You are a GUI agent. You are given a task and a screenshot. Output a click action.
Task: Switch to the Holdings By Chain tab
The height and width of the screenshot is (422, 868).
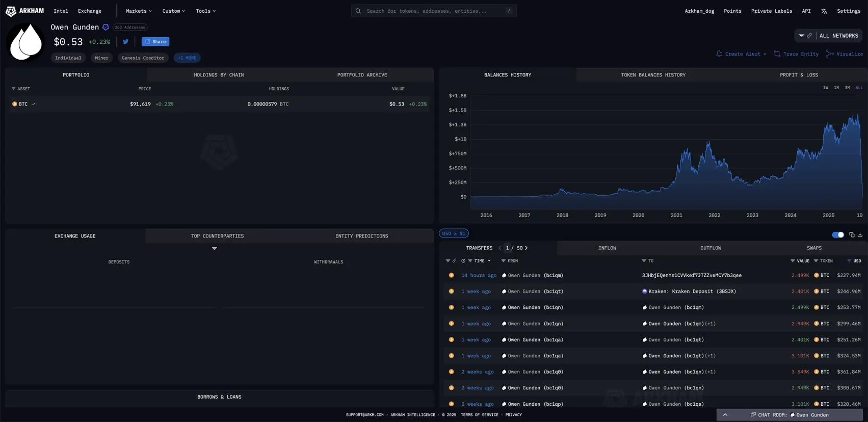[x=219, y=75]
